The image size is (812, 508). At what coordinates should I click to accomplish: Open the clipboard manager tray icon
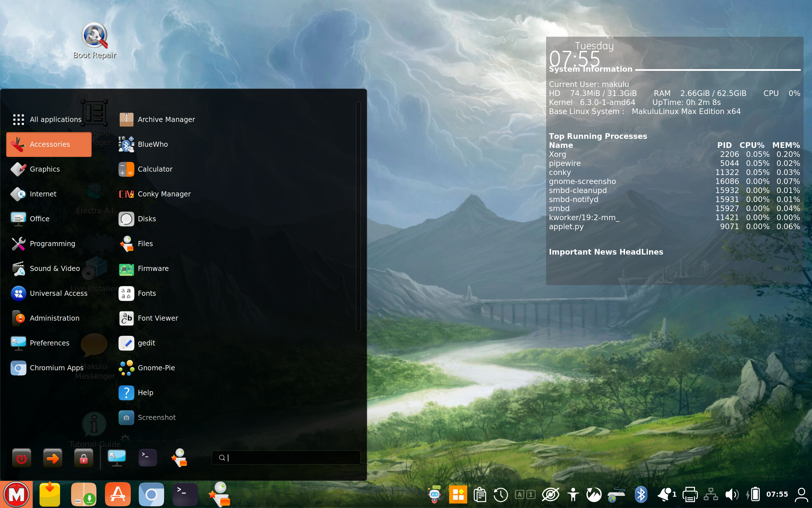click(x=480, y=494)
